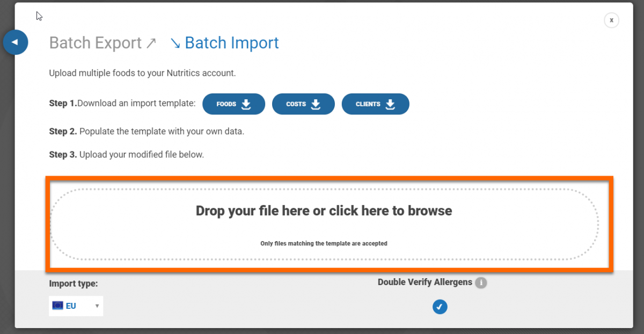Open the Import type EU dropdown
The image size is (644, 334).
(x=76, y=306)
